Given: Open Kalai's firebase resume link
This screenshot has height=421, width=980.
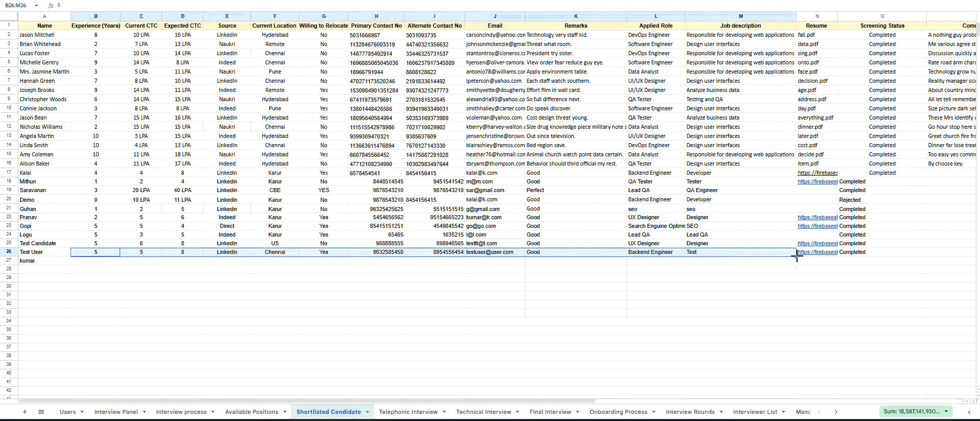Looking at the screenshot, I should [818, 173].
